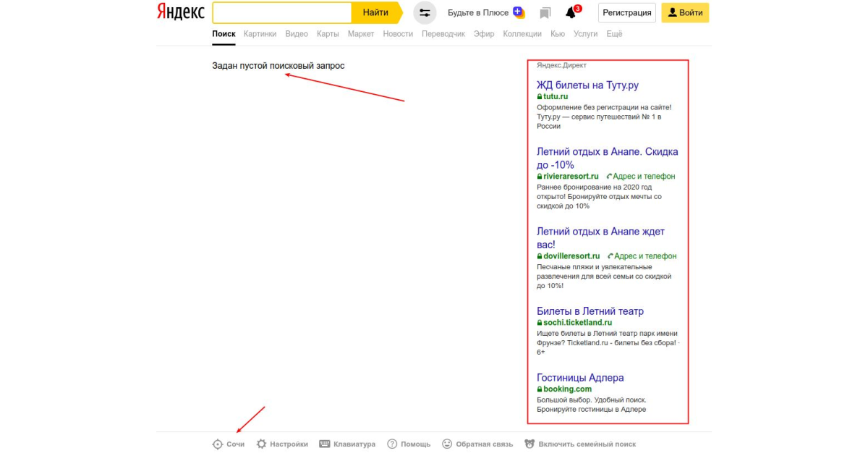Viewport: 868px width, 456px height.
Task: Click phone icon beside rivieraresort.ru
Action: tap(610, 177)
